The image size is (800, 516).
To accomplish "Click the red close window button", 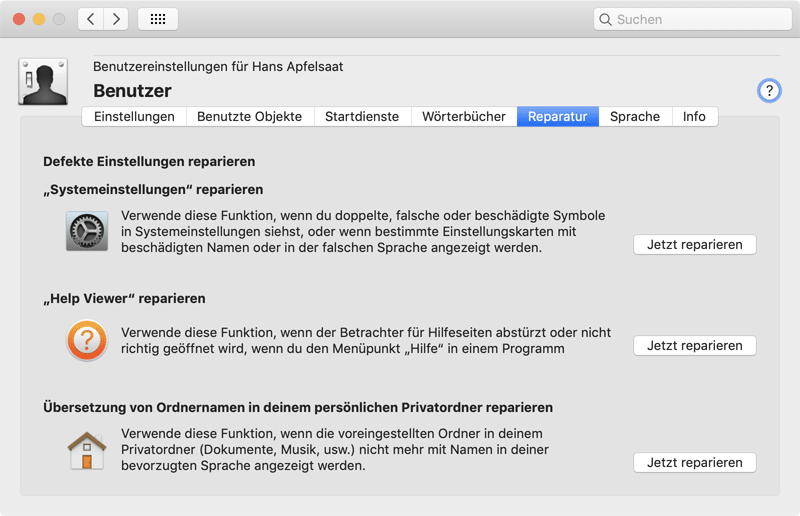I will (x=19, y=19).
